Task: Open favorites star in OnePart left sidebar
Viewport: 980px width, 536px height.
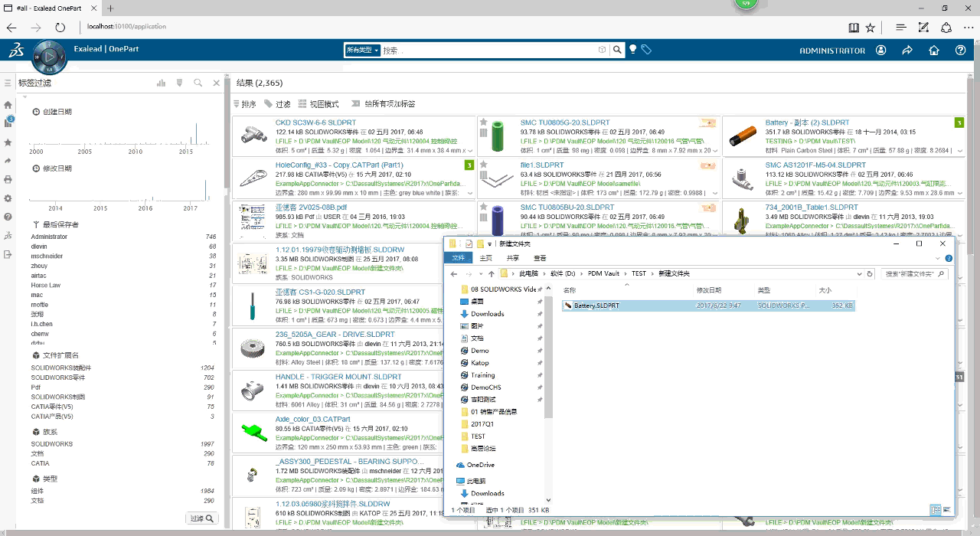Action: (x=8, y=142)
